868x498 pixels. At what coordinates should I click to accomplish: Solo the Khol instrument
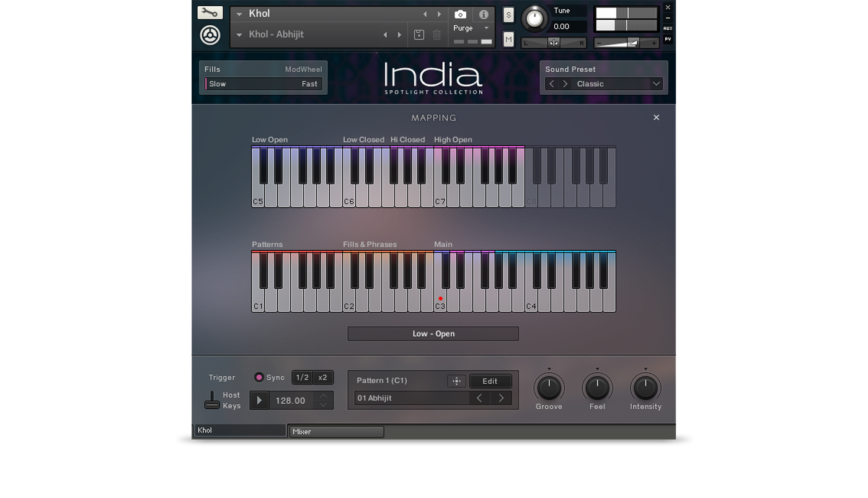point(508,15)
